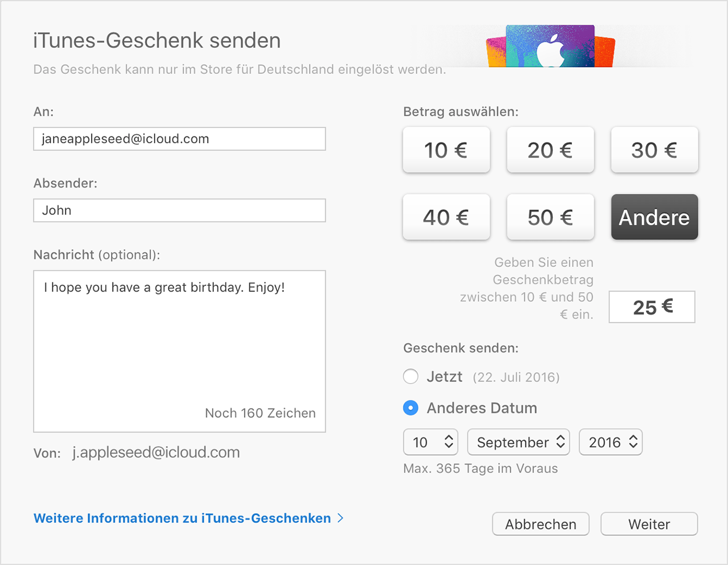Choose the 20 € amount button
Screen dimensions: 728x565
550,150
